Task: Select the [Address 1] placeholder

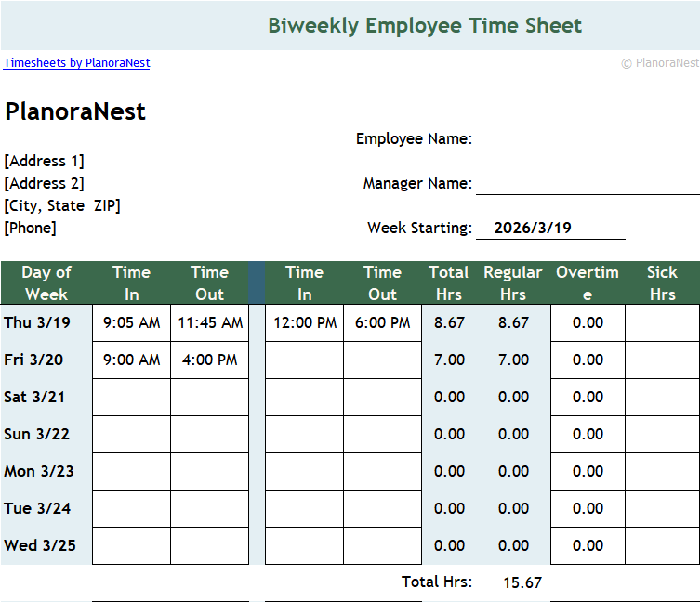Action: (45, 161)
